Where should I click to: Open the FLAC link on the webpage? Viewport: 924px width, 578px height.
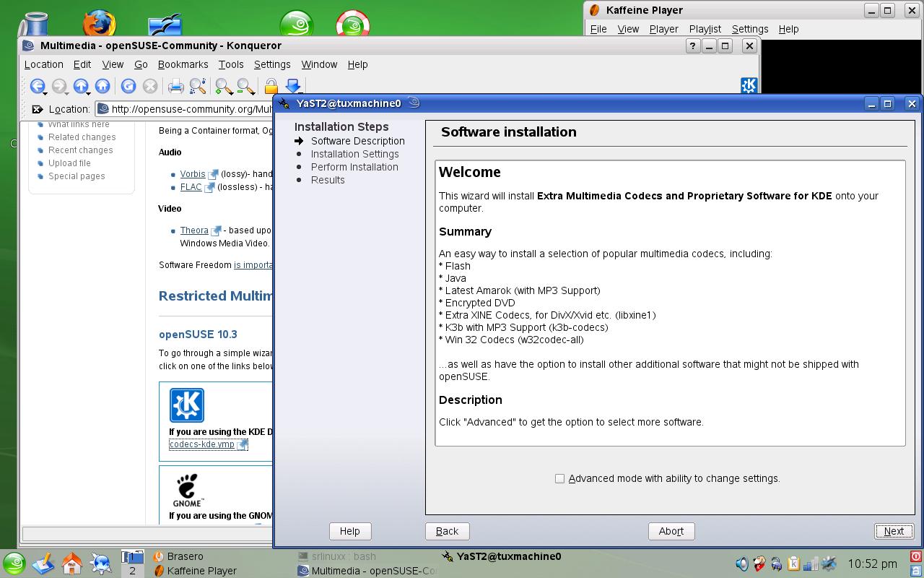click(x=191, y=187)
